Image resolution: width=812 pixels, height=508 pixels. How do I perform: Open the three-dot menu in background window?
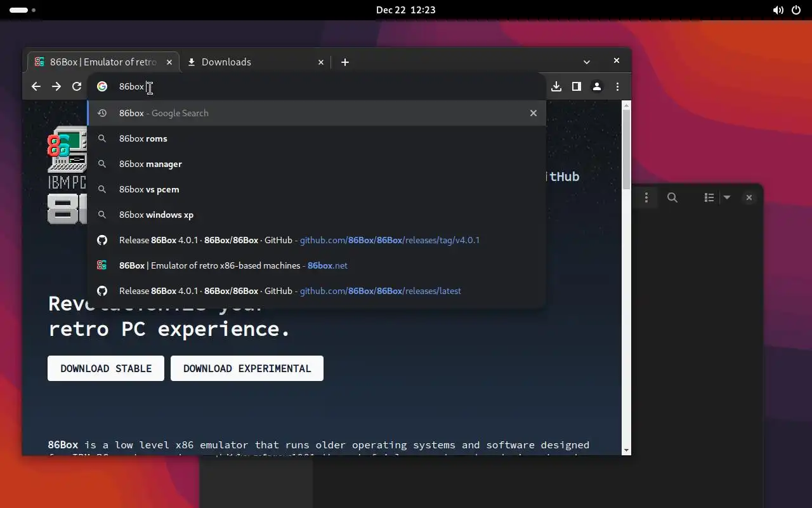pyautogui.click(x=646, y=197)
